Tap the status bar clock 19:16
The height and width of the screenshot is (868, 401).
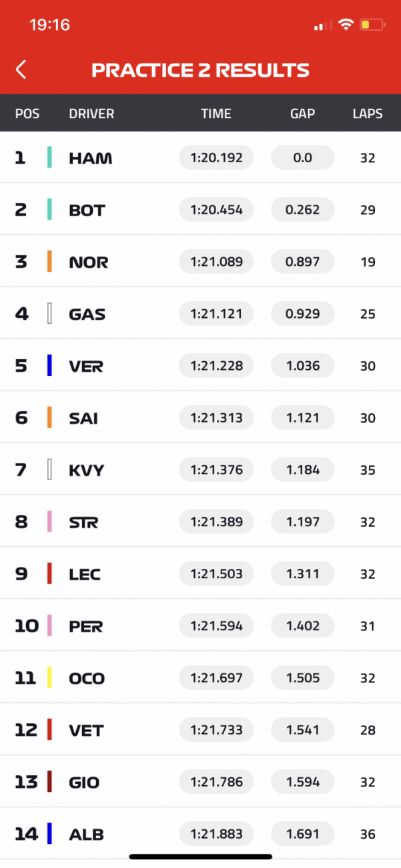[50, 25]
